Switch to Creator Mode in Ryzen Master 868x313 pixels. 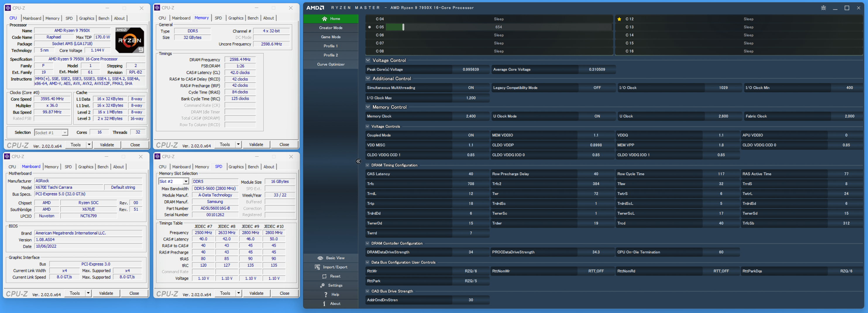coord(331,28)
